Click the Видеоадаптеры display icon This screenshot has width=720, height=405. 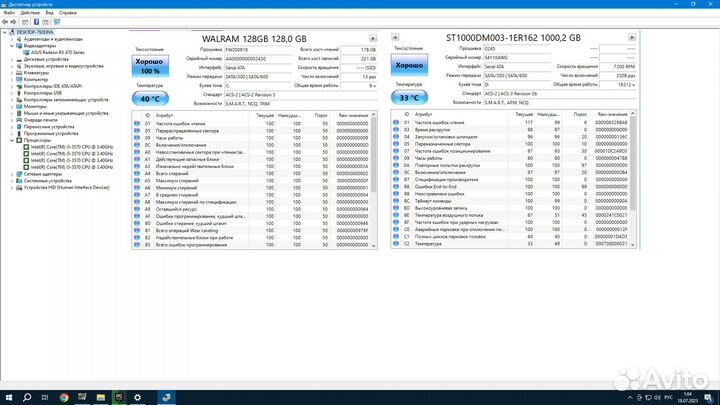tap(19, 46)
